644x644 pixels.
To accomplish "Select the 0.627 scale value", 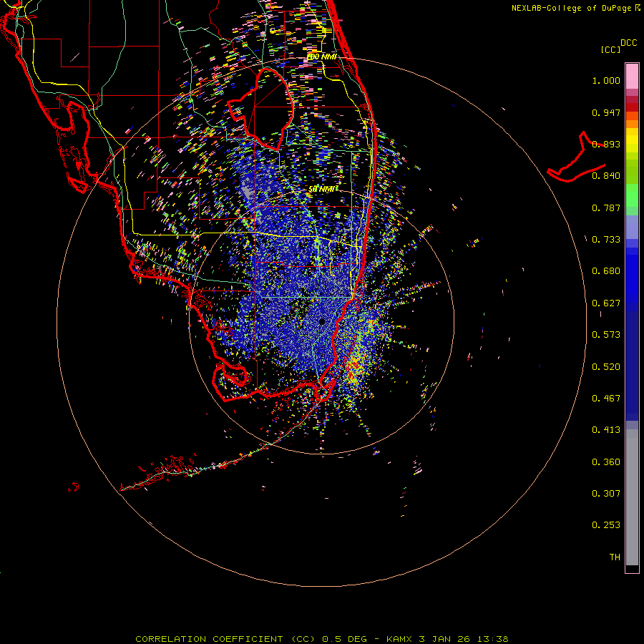I will tap(606, 303).
